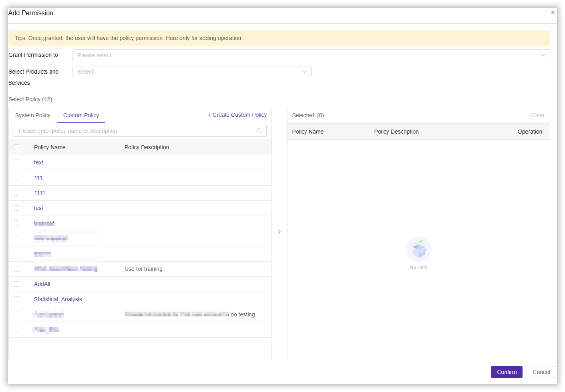Screen dimensions: 565x392
Task: Click the No Data empty box illustration
Action: point(418,249)
